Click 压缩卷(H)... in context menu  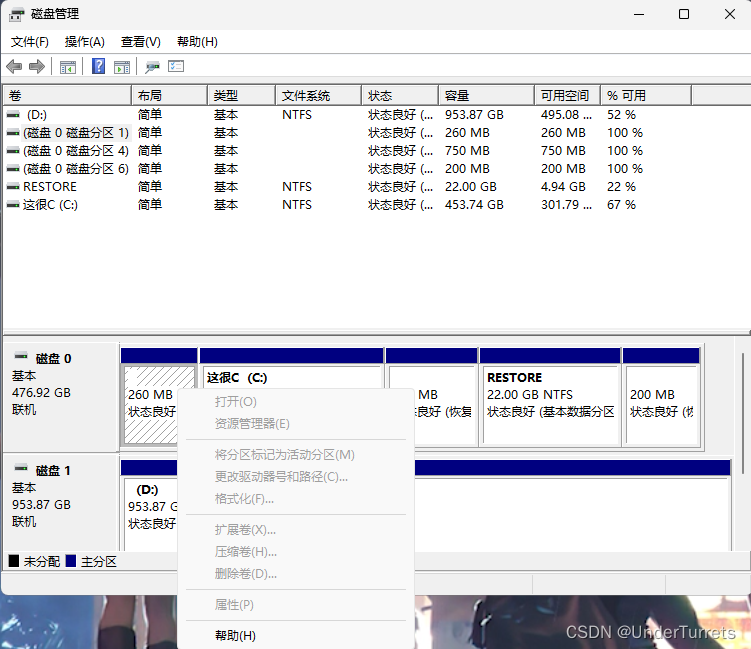296,552
